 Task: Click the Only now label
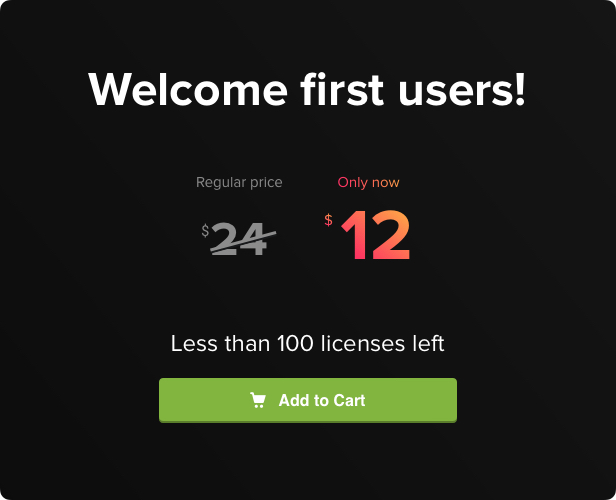368,182
